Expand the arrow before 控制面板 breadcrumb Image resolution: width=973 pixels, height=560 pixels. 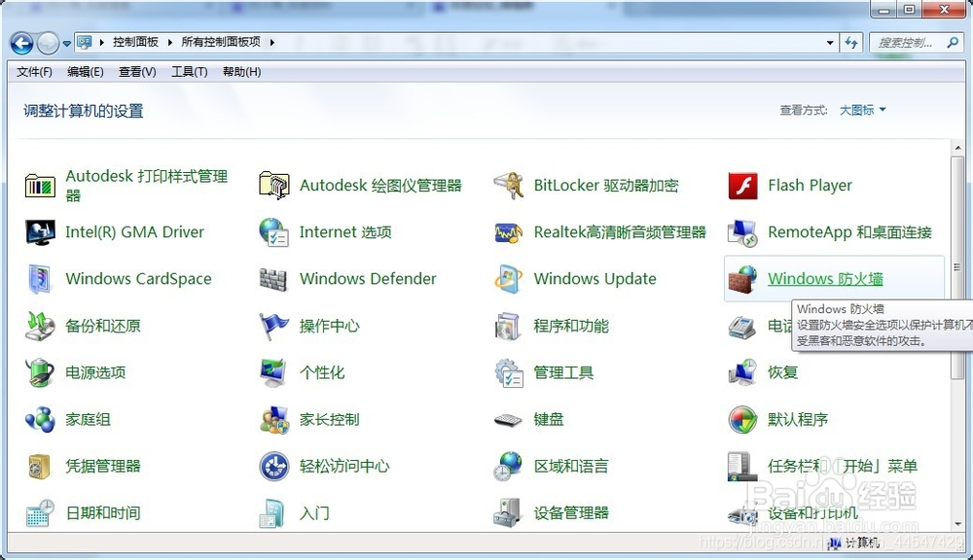(102, 42)
